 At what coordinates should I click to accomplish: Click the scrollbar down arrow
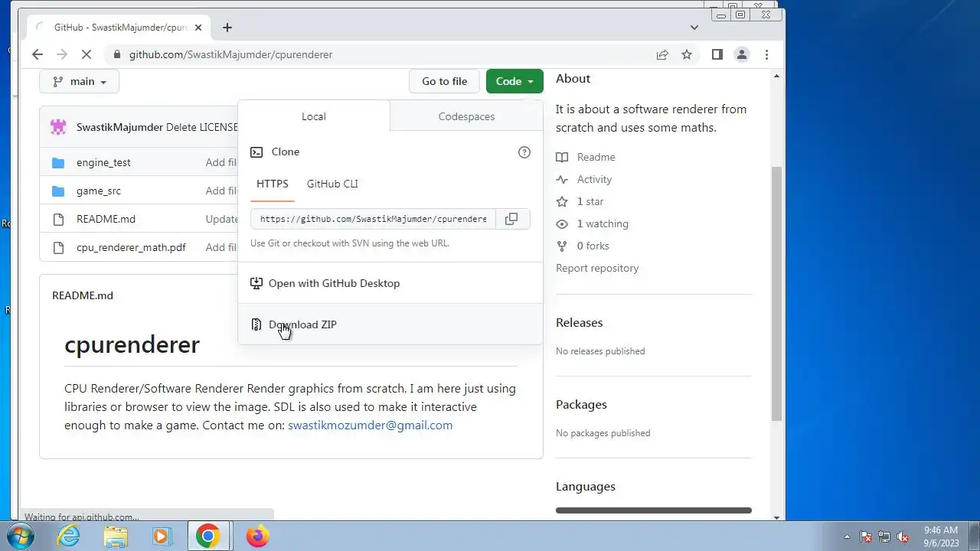[776, 517]
